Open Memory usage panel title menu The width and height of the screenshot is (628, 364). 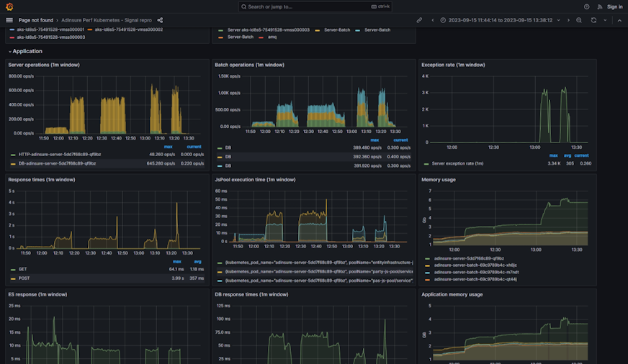pyautogui.click(x=438, y=180)
